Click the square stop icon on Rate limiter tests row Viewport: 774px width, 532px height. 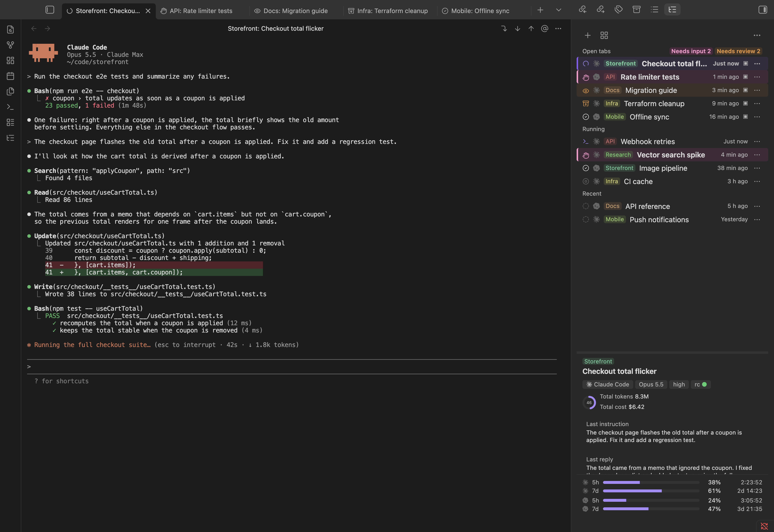745,77
